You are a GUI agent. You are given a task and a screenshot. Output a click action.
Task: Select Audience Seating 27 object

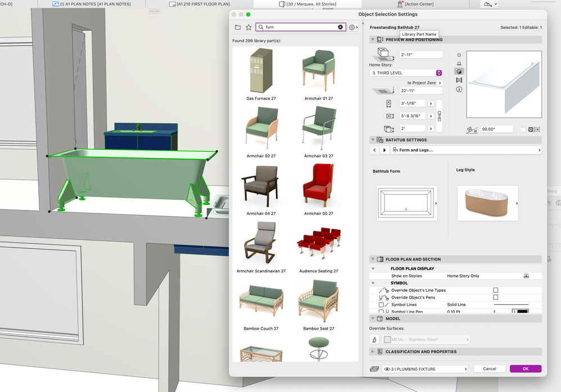pyautogui.click(x=318, y=247)
